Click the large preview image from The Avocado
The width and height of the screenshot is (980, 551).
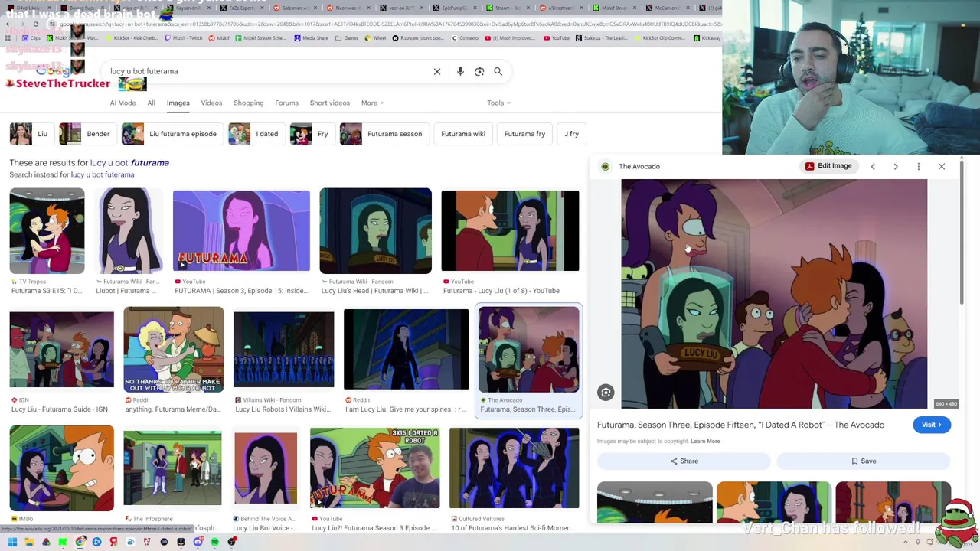pos(774,294)
